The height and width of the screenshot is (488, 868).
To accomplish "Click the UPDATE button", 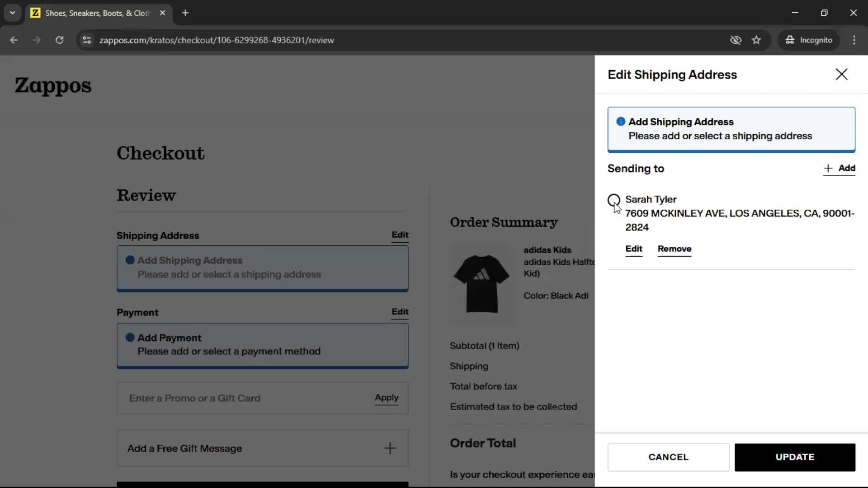I will point(795,457).
